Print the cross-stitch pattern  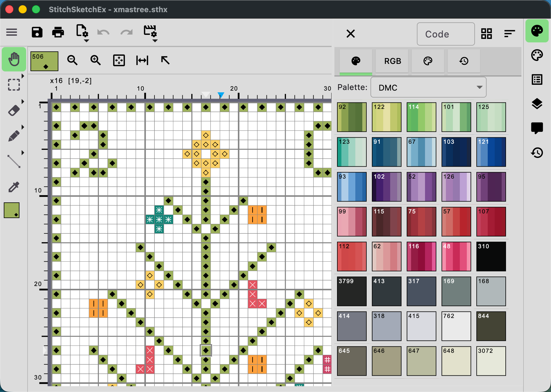[58, 32]
